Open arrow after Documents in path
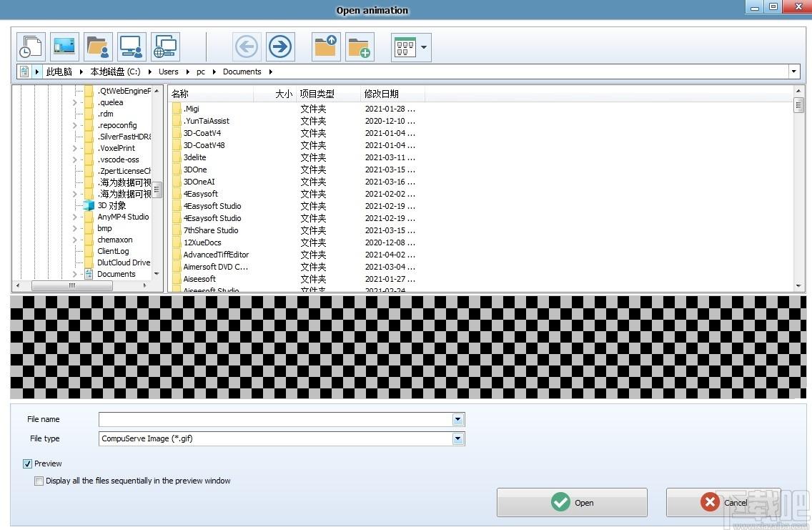Viewport: 812px width, 530px height. click(x=271, y=72)
